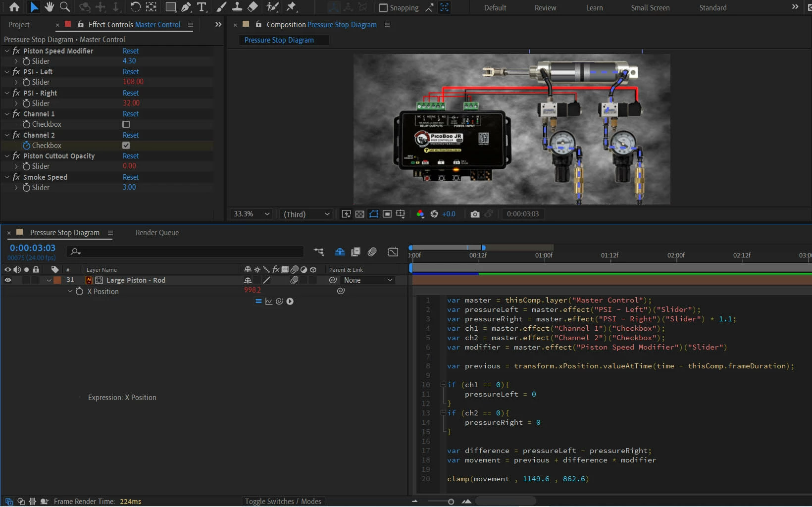The width and height of the screenshot is (812, 507).
Task: Toggle mask and shape path visibility
Action: [x=374, y=214]
